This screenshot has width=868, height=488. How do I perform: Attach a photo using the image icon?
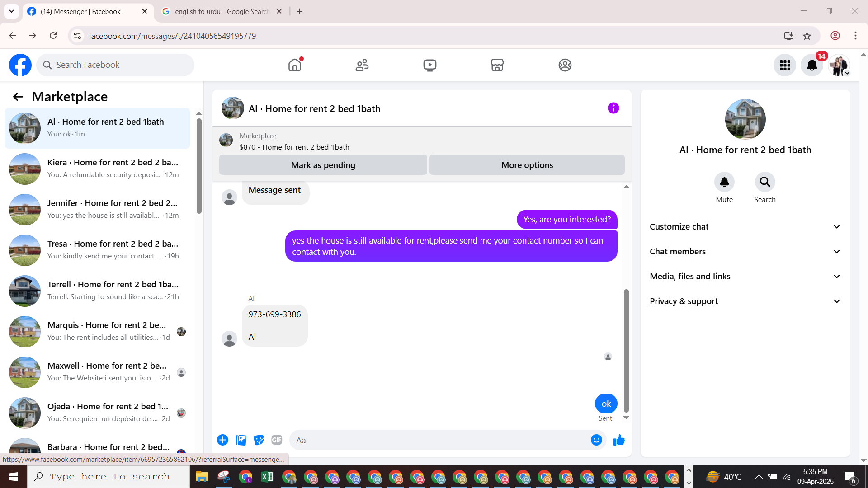pos(241,440)
